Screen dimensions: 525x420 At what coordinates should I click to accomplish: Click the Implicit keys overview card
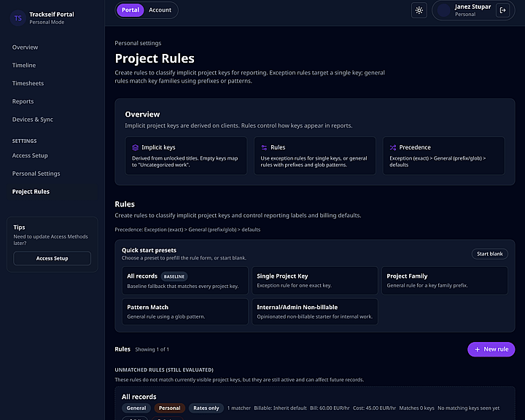pos(186,155)
